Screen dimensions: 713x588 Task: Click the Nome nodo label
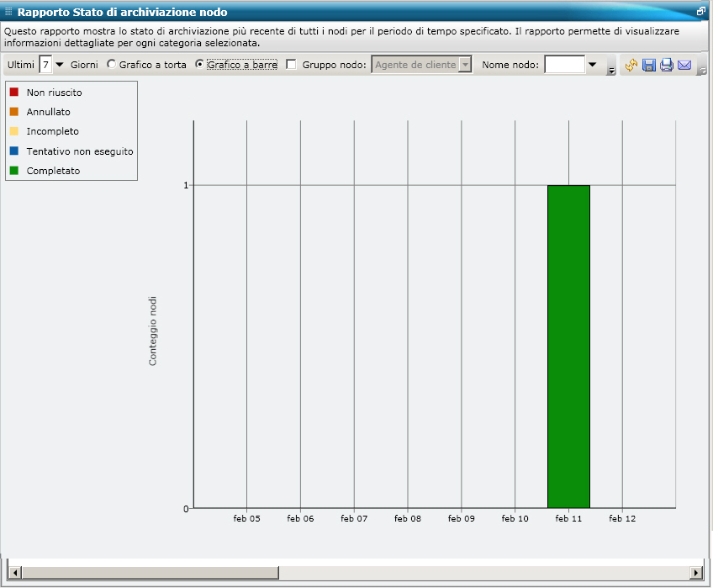(x=510, y=65)
